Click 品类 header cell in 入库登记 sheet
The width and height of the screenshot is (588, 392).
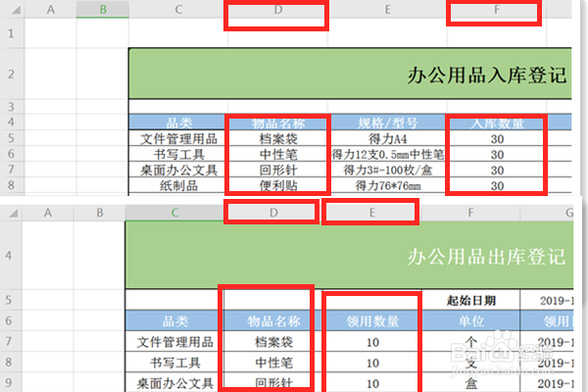coord(178,122)
